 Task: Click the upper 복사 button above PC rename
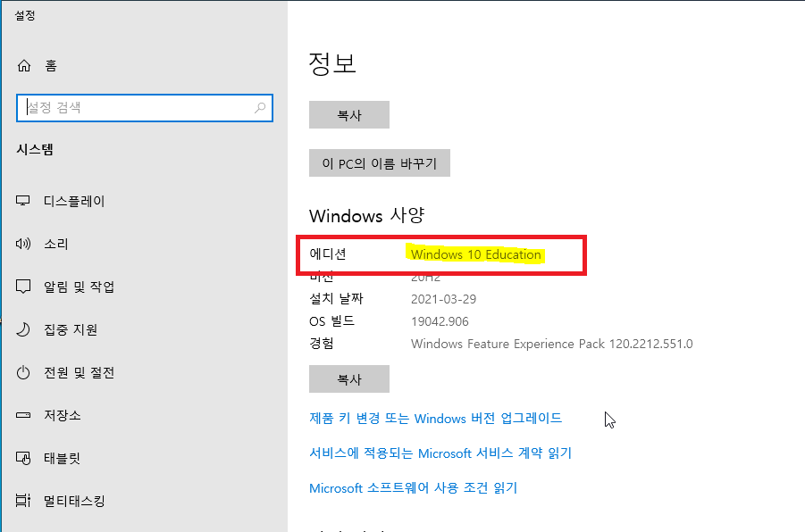pos(349,115)
